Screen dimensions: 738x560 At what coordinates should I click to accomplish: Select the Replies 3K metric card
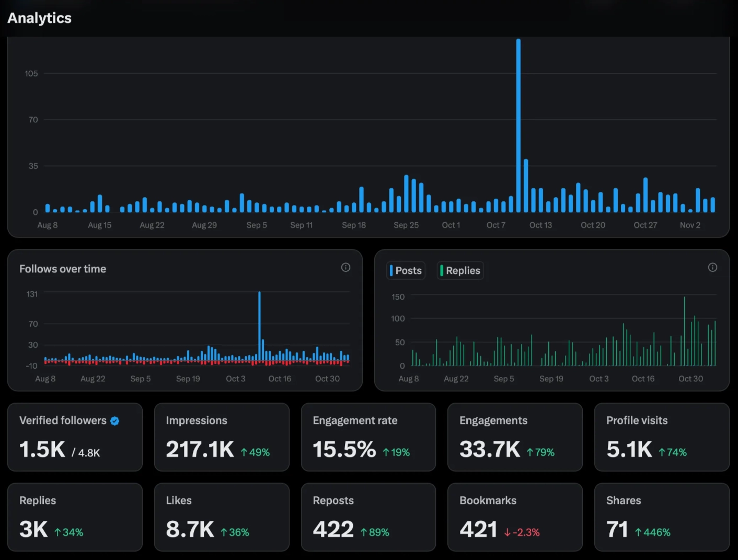tap(75, 517)
